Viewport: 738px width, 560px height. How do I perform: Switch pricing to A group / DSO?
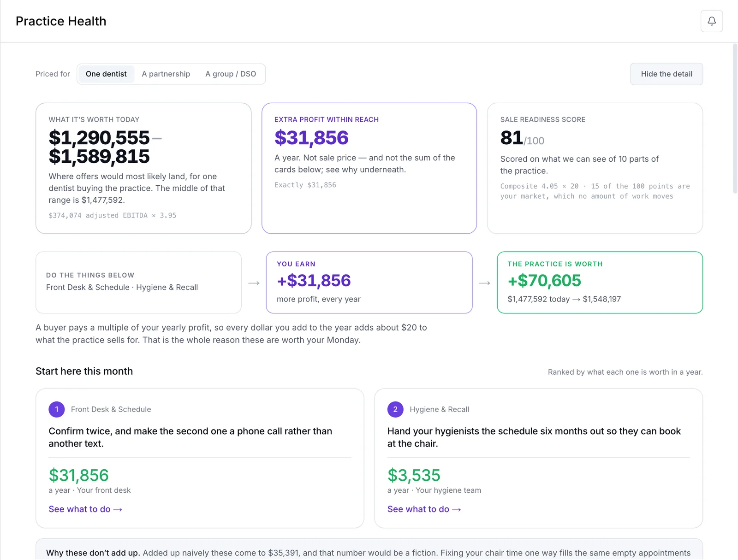231,74
